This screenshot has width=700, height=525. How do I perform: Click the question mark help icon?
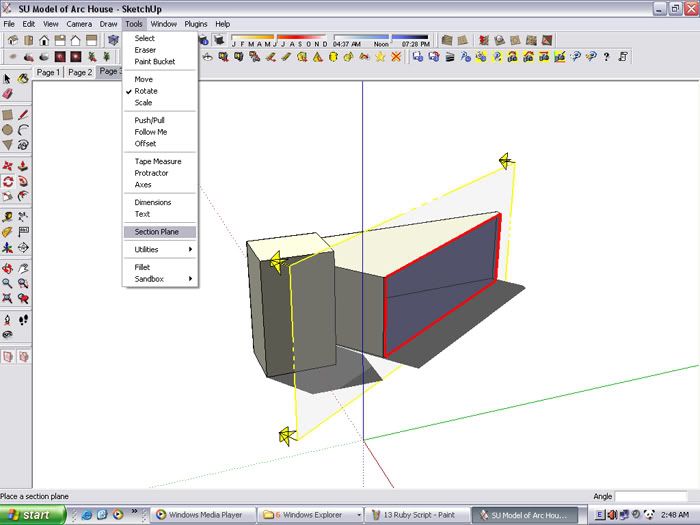coord(606,57)
